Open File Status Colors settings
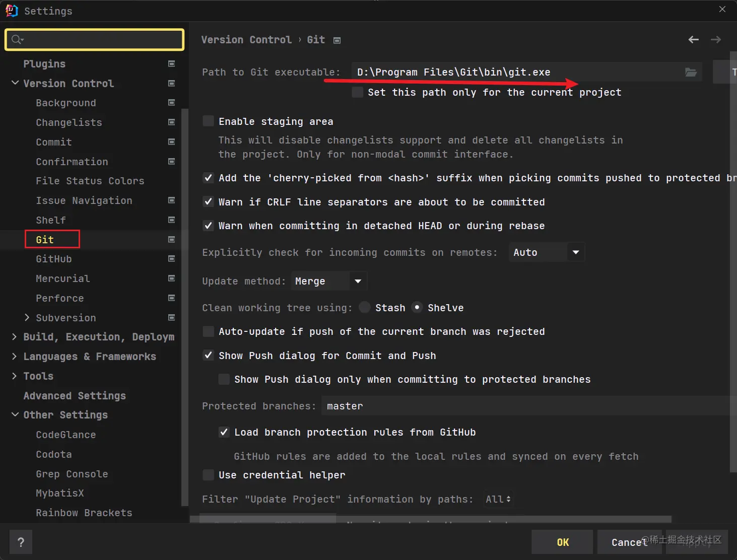Screen dimensions: 737x560 tap(90, 181)
